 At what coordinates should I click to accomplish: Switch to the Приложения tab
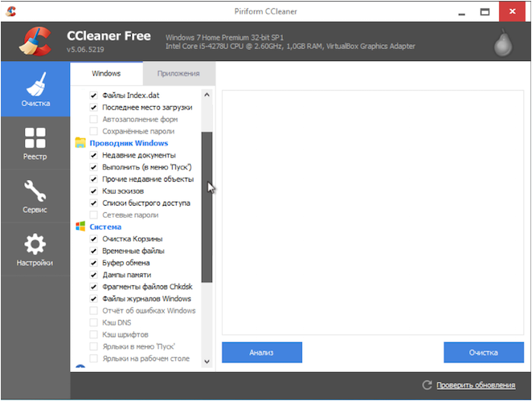[x=178, y=73]
